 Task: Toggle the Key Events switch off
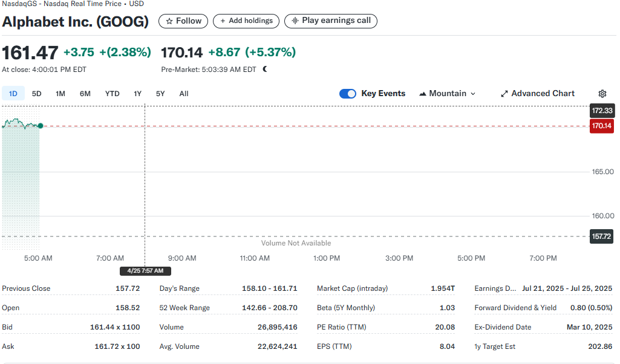coord(348,94)
